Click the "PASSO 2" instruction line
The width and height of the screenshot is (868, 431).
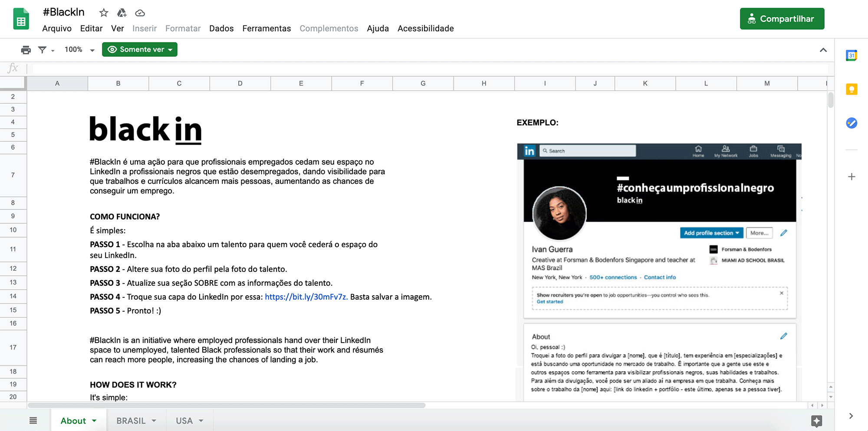(x=188, y=269)
